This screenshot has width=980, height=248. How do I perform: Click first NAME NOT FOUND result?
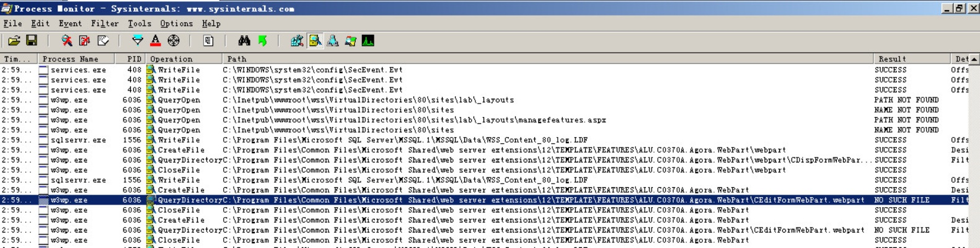[x=907, y=110]
